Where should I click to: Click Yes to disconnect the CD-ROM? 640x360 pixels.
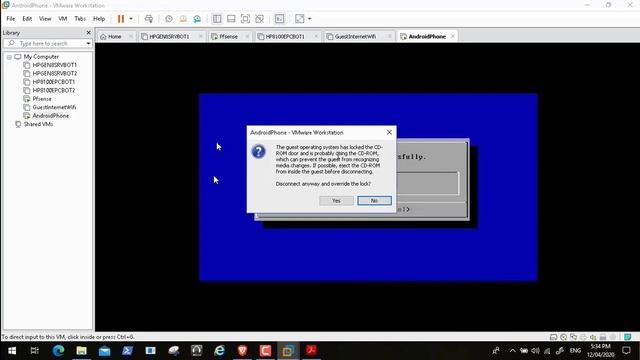[x=336, y=200]
